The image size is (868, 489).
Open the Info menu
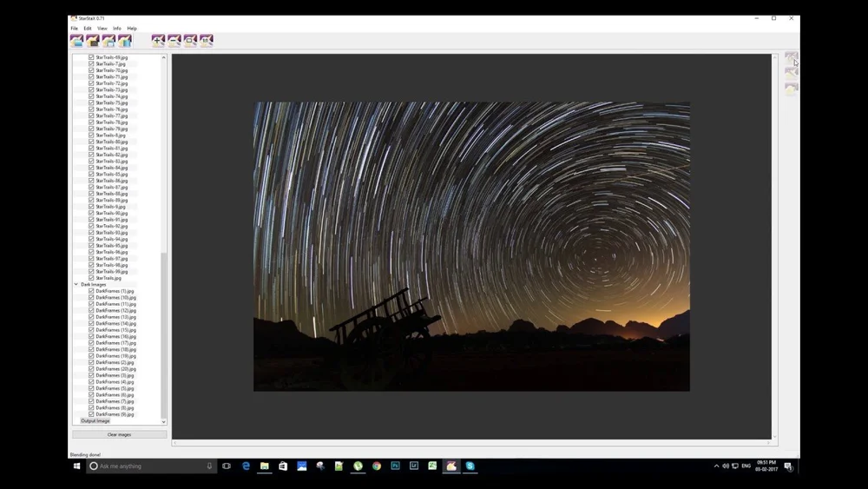pyautogui.click(x=117, y=29)
